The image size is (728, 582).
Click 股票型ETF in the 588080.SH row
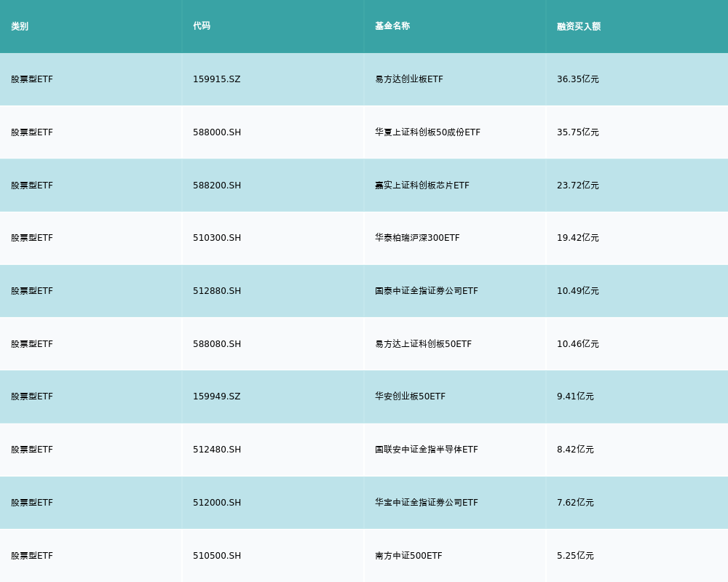(32, 344)
